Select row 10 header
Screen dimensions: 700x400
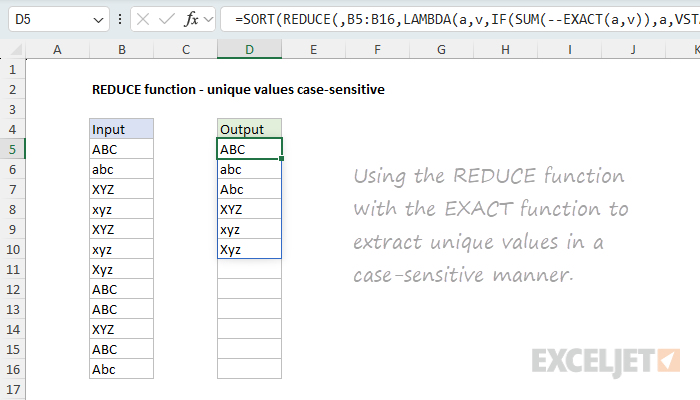pos(12,249)
